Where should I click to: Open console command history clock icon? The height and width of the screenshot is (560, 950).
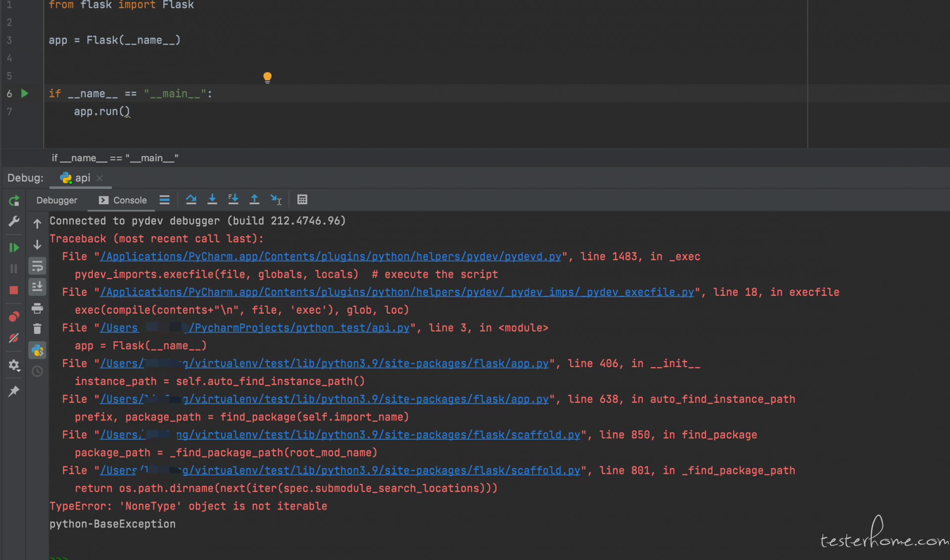37,371
